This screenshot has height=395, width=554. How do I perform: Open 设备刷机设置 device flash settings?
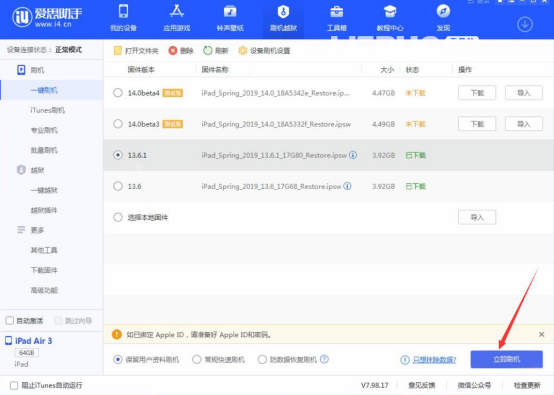click(265, 51)
